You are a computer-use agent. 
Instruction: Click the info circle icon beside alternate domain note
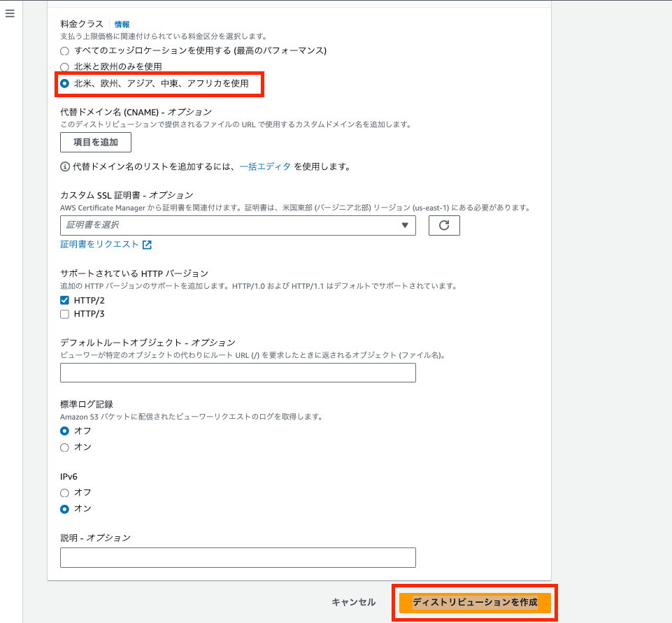tap(65, 166)
